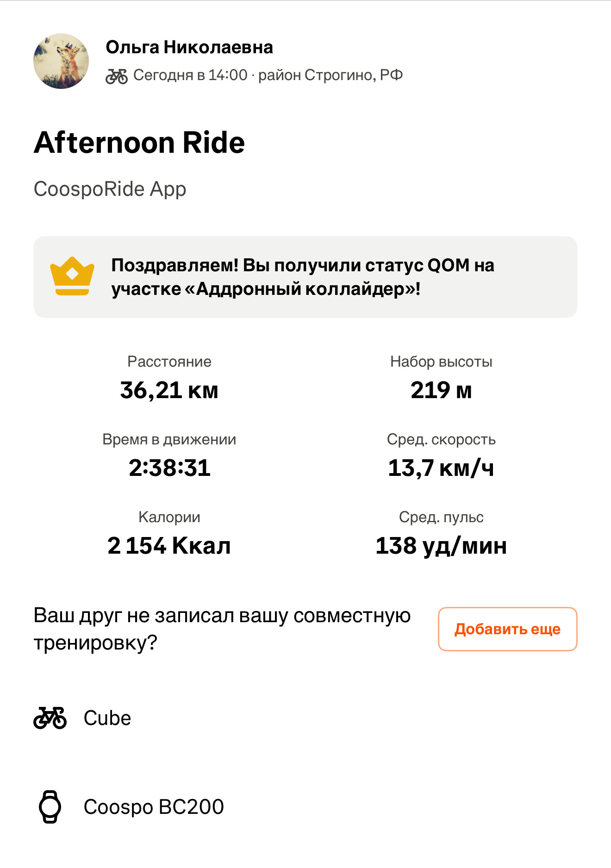The width and height of the screenshot is (611, 868).
Task: Open the Cube bike gear entry
Action: tap(82, 718)
